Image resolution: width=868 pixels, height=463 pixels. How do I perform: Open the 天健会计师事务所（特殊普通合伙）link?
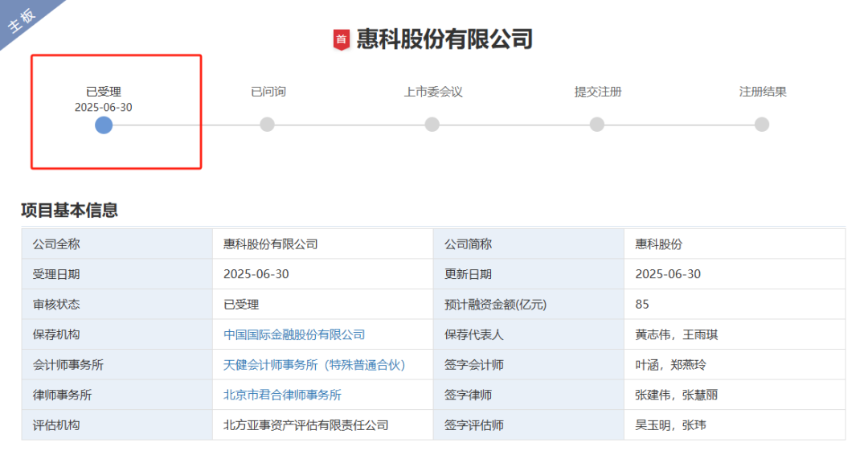coord(314,365)
